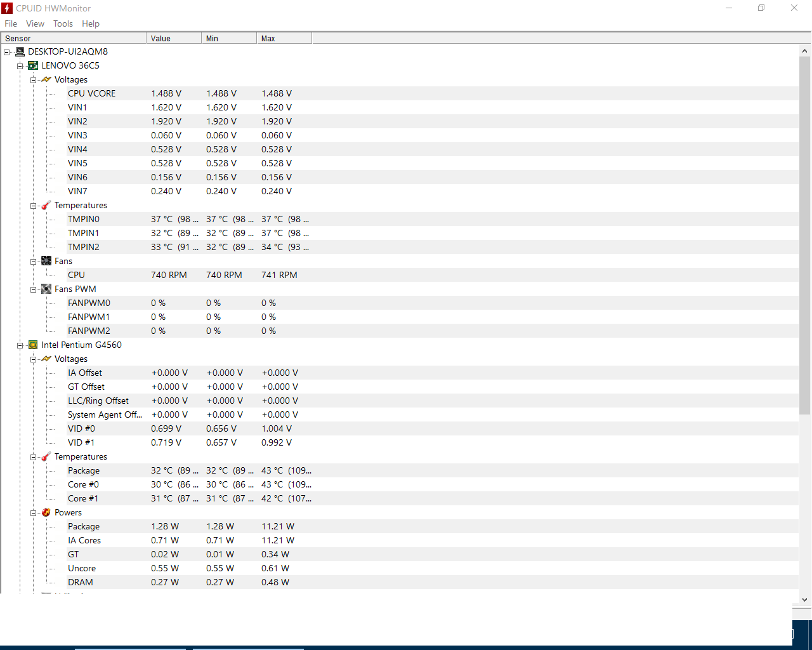
Task: Click the Pentium Voltages lightning icon
Action: click(46, 359)
